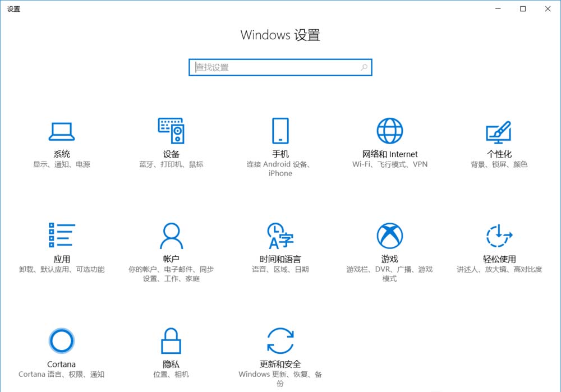Open the 设备 keyboard and speaker icon
The image size is (561, 392).
(x=171, y=131)
